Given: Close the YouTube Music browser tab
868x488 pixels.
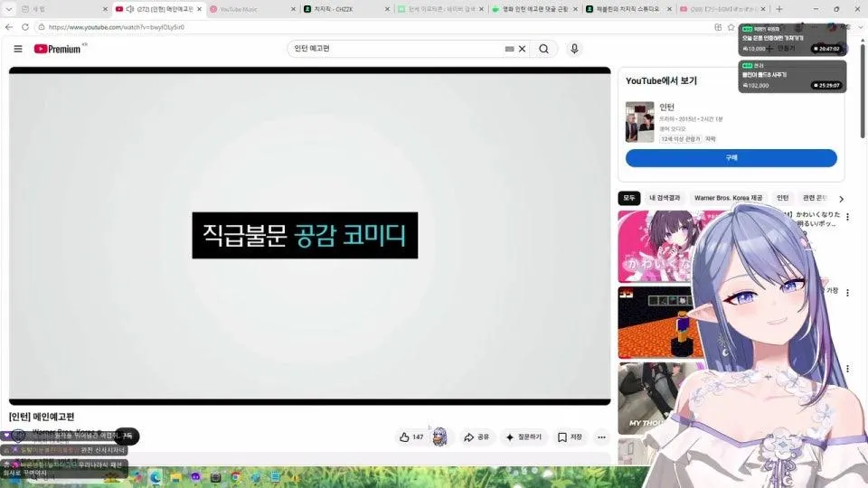Looking at the screenshot, I should click(x=293, y=9).
